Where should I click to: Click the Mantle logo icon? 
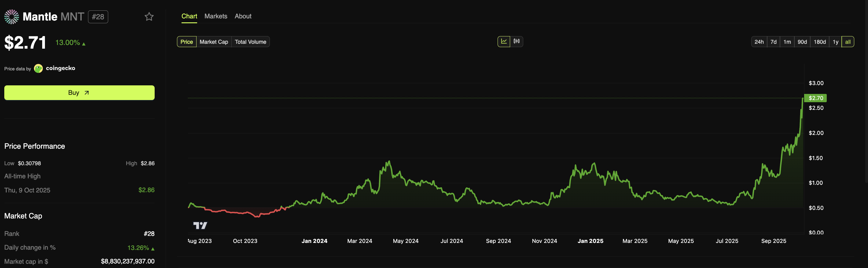(x=11, y=17)
